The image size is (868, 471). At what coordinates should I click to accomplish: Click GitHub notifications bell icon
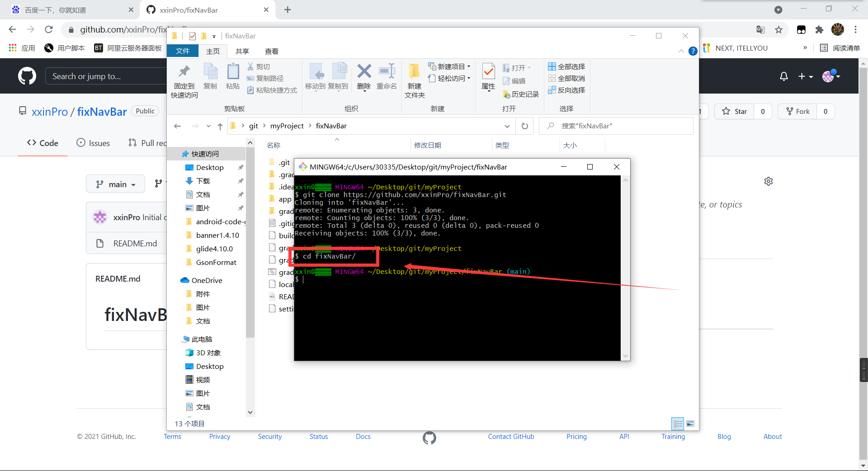(784, 76)
